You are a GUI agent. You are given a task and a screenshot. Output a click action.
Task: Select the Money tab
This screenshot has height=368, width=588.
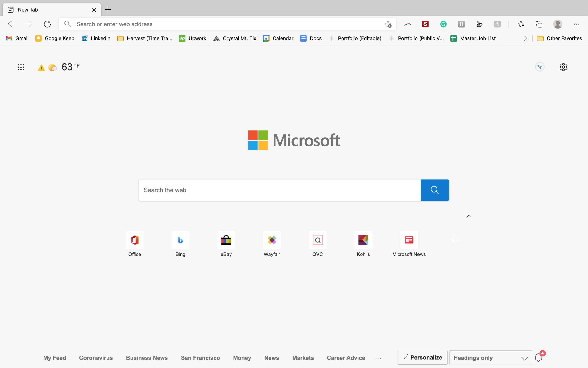pos(242,358)
